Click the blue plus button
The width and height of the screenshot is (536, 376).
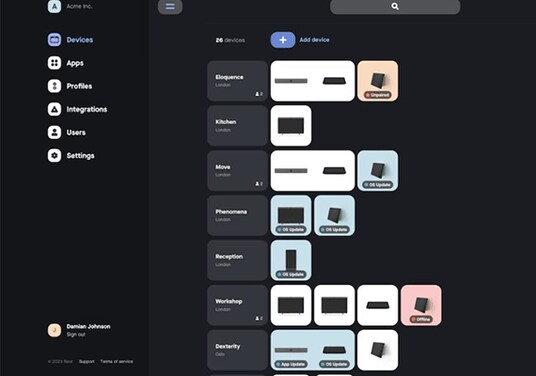pyautogui.click(x=283, y=40)
